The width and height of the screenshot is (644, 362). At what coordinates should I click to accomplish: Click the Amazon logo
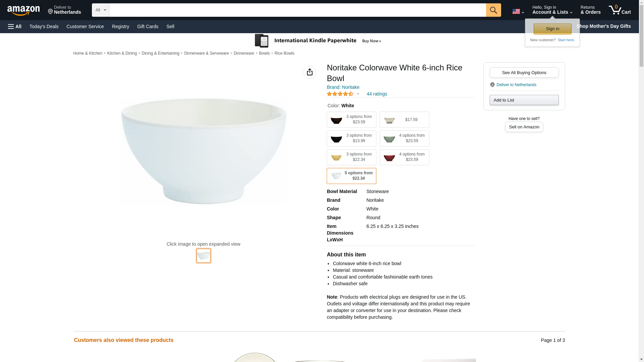click(23, 10)
